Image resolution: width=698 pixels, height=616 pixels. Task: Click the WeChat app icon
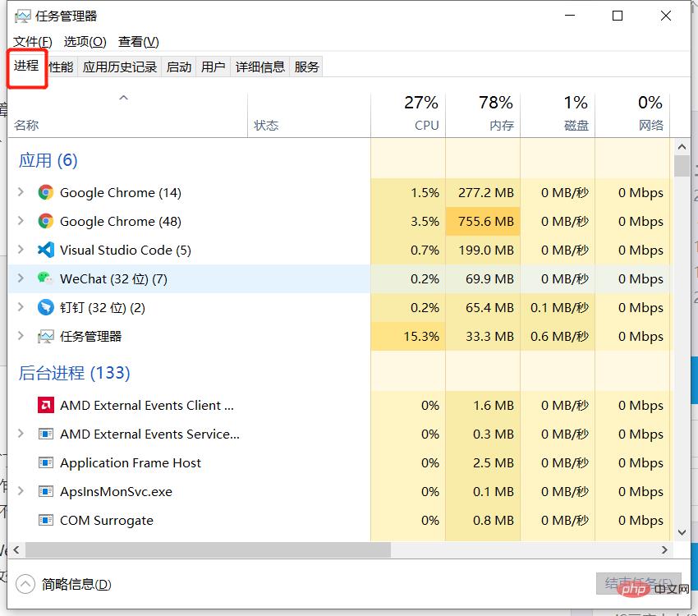click(46, 278)
